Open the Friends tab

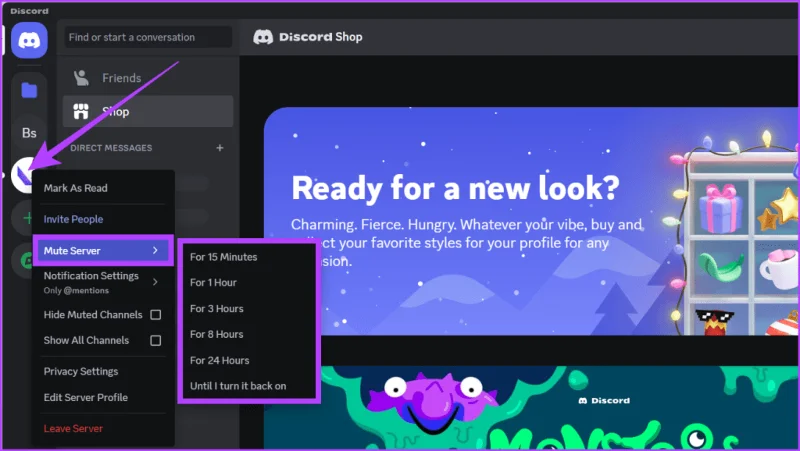(x=148, y=78)
